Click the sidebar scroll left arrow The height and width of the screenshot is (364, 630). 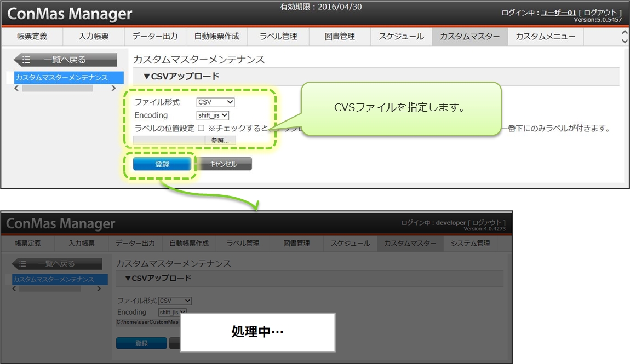click(x=16, y=88)
